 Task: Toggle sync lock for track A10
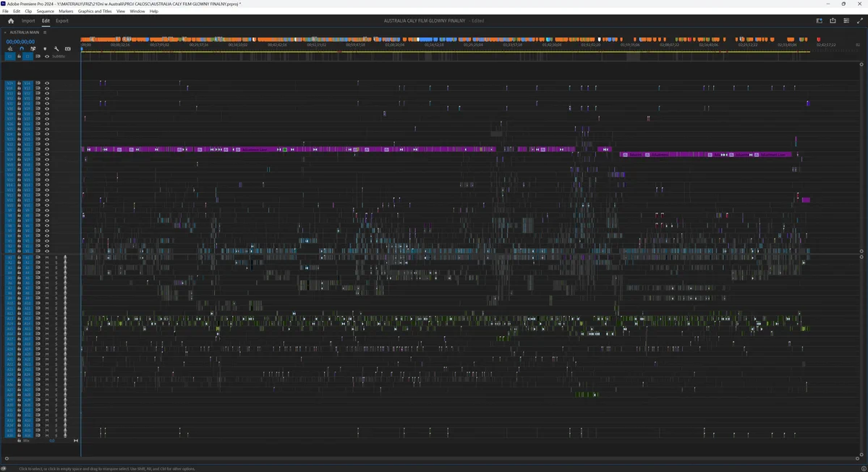(x=38, y=303)
